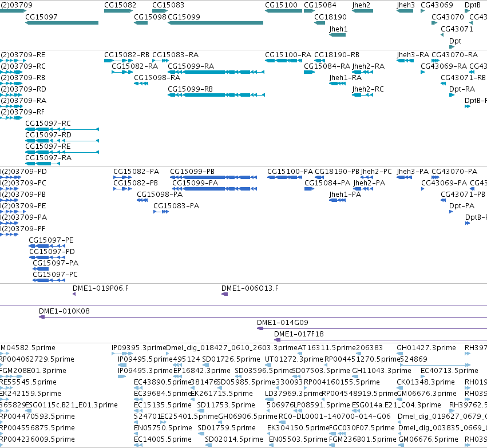Click transcript CG15084-RA label

coord(327,66)
